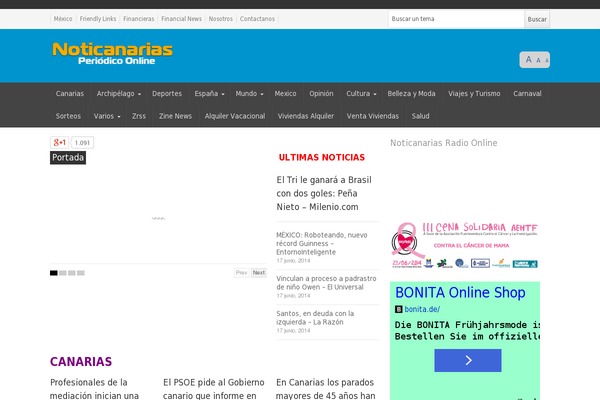This screenshot has height=400, width=600.
Task: Open the Carnaval section
Action: click(527, 93)
